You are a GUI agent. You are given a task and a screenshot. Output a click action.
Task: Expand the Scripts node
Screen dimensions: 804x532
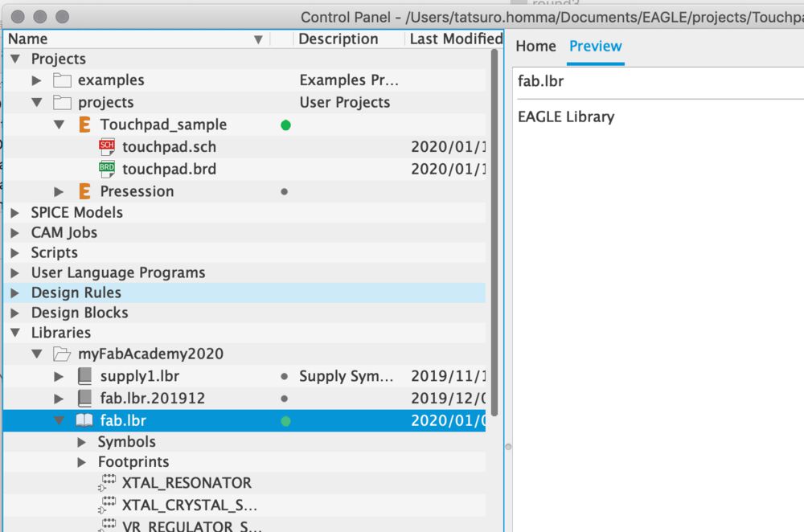point(14,252)
